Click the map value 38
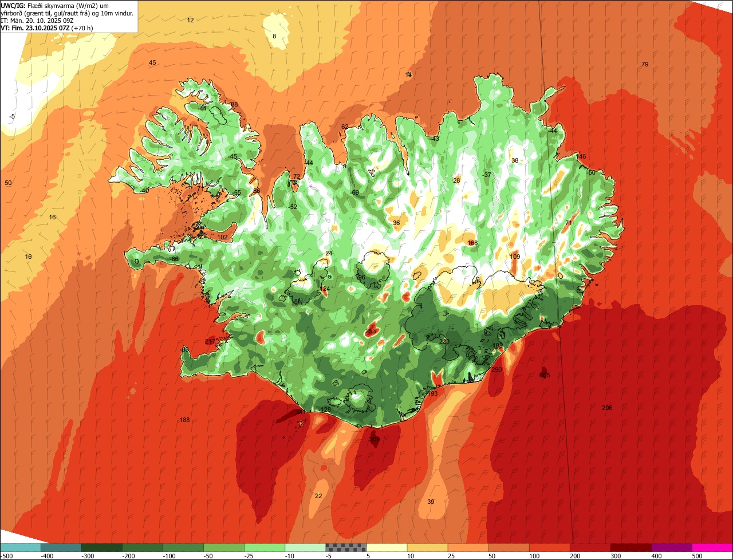733x560 pixels. 515,160
